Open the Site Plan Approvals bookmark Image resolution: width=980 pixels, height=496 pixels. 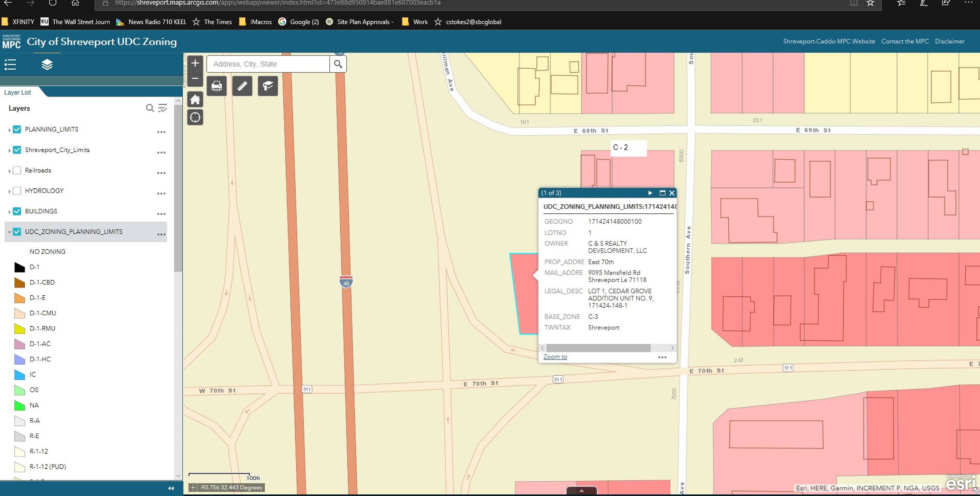[365, 22]
